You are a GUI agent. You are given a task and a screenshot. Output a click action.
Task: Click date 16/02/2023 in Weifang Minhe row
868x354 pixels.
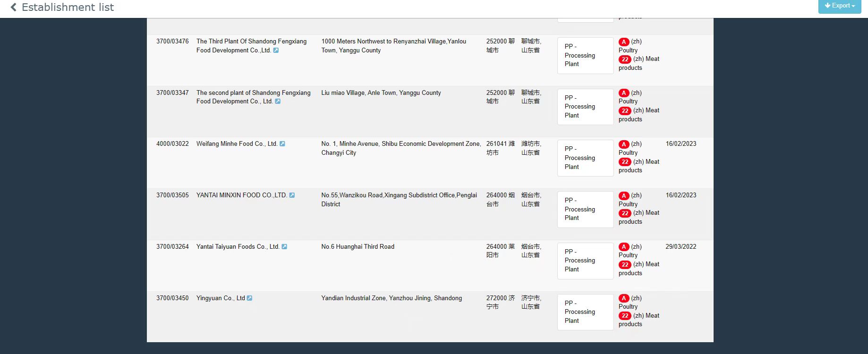click(x=681, y=144)
